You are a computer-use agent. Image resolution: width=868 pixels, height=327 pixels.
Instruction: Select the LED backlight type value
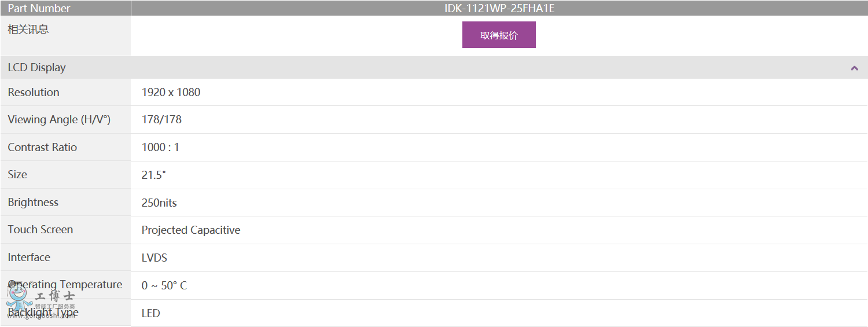point(151,314)
